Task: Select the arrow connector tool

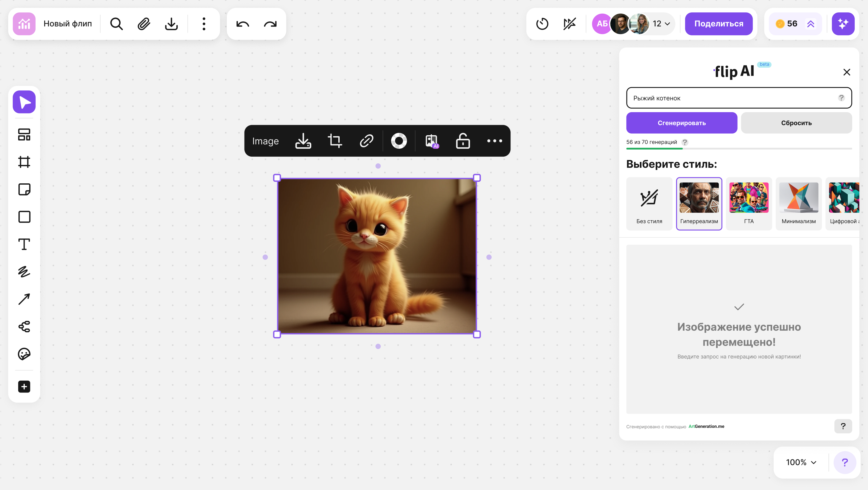Action: 24,299
